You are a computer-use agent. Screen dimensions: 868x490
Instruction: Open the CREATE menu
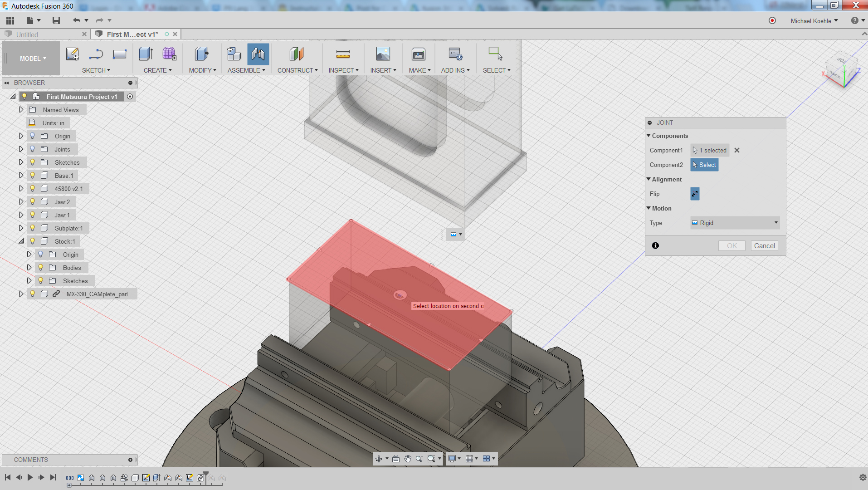(158, 70)
